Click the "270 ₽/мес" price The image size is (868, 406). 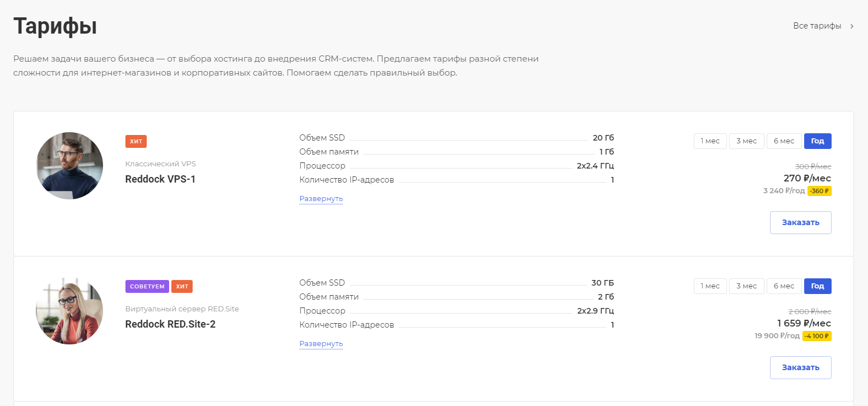[x=808, y=178]
